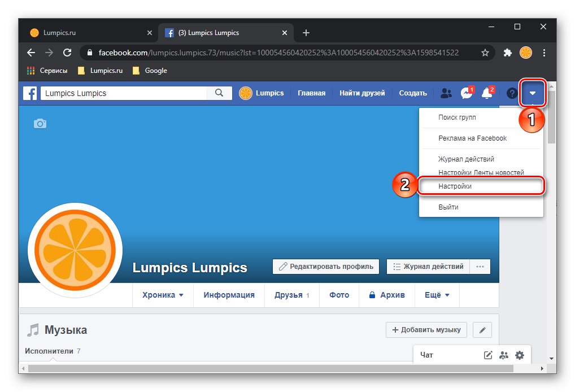This screenshot has height=392, width=575.
Task: Click the Facebook search field
Action: tap(124, 93)
